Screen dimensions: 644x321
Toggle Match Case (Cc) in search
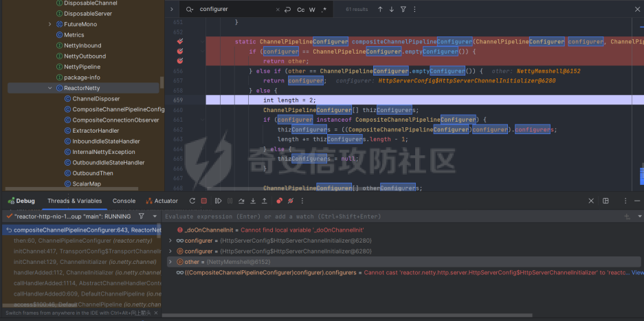[301, 10]
